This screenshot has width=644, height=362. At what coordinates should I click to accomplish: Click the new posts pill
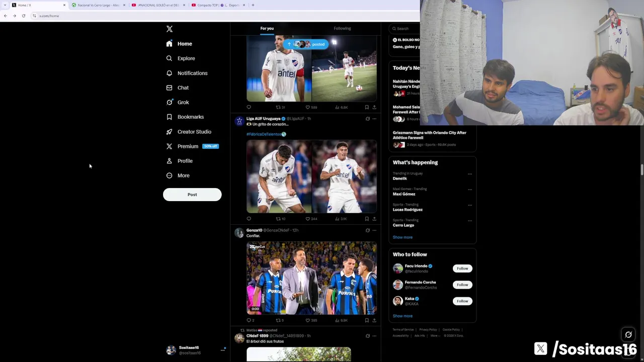click(x=305, y=44)
